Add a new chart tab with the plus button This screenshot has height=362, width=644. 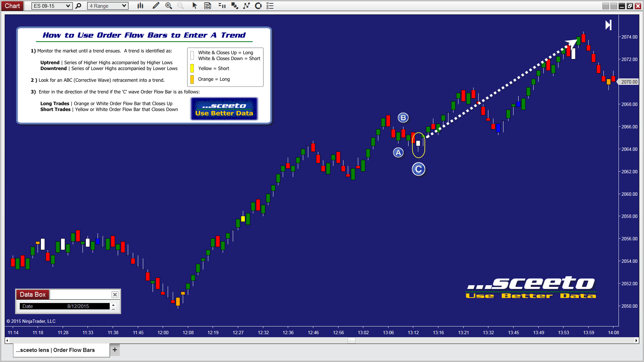(114, 350)
